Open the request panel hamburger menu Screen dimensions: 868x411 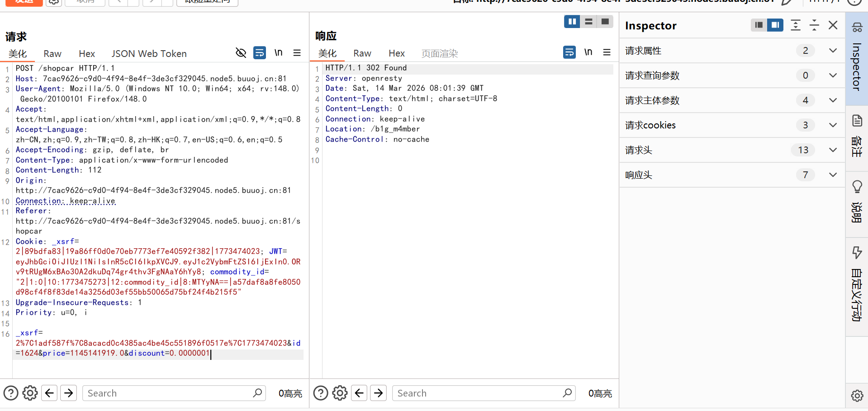pyautogui.click(x=297, y=53)
